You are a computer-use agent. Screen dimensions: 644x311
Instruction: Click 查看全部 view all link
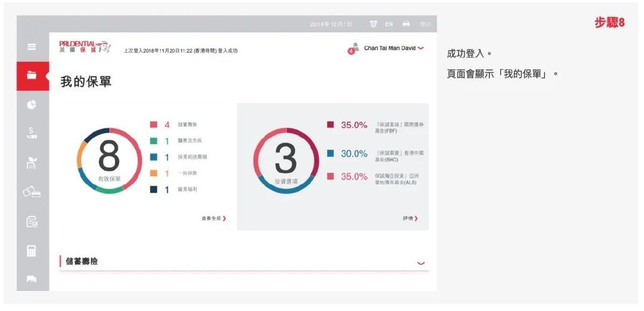point(214,218)
